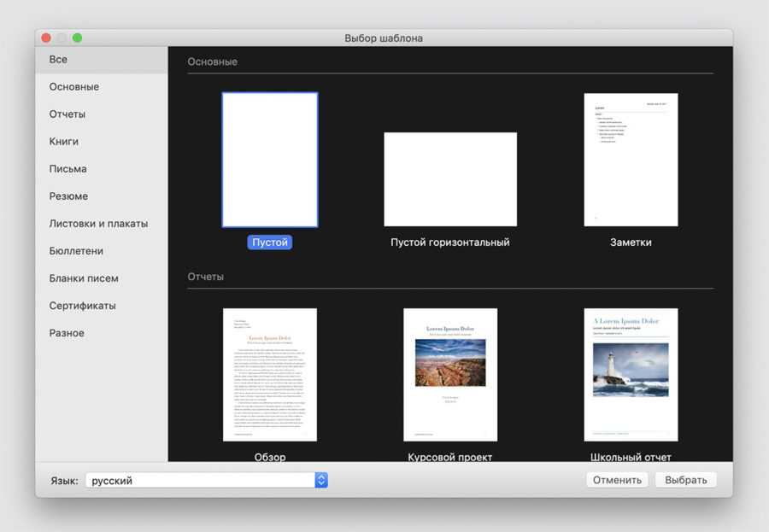Pick the Школьный отчет lighthouse template
This screenshot has width=769, height=532.
(631, 374)
